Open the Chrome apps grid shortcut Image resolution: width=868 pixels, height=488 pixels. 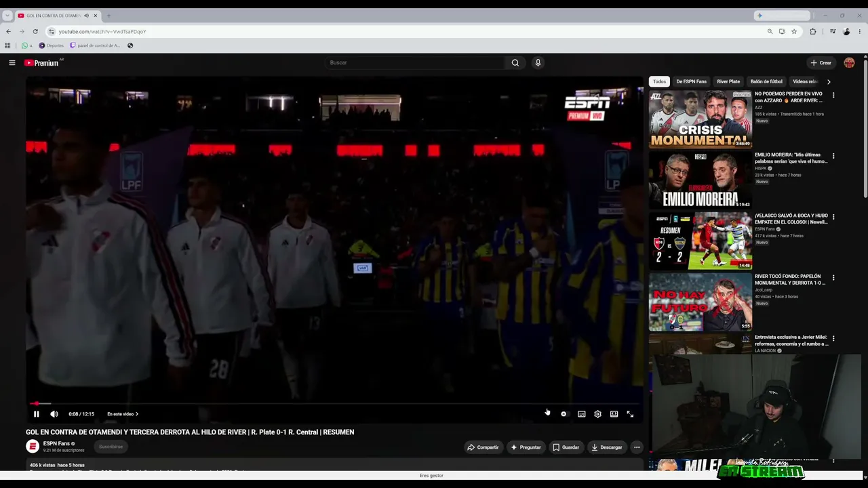(x=7, y=45)
